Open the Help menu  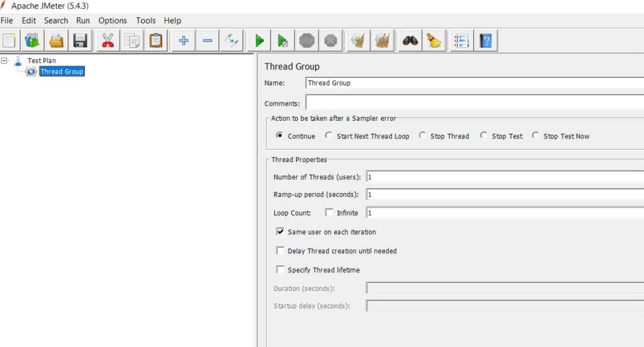(x=172, y=21)
